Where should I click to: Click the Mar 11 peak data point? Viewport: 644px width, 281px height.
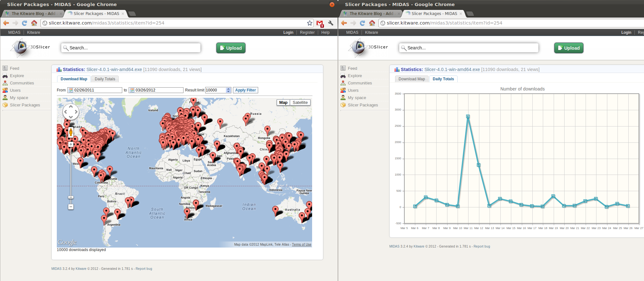click(x=468, y=117)
